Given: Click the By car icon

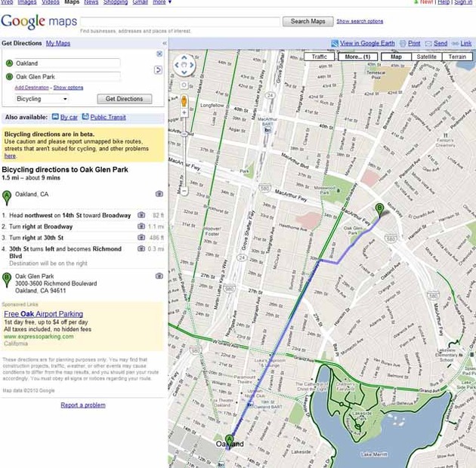Looking at the screenshot, I should click(x=55, y=117).
